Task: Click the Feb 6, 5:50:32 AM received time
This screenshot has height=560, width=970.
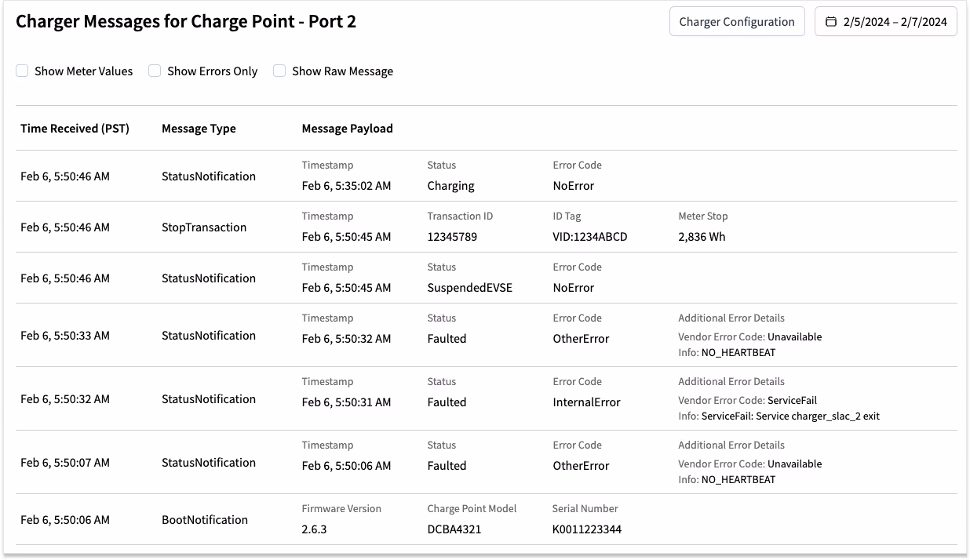Action: (65, 399)
